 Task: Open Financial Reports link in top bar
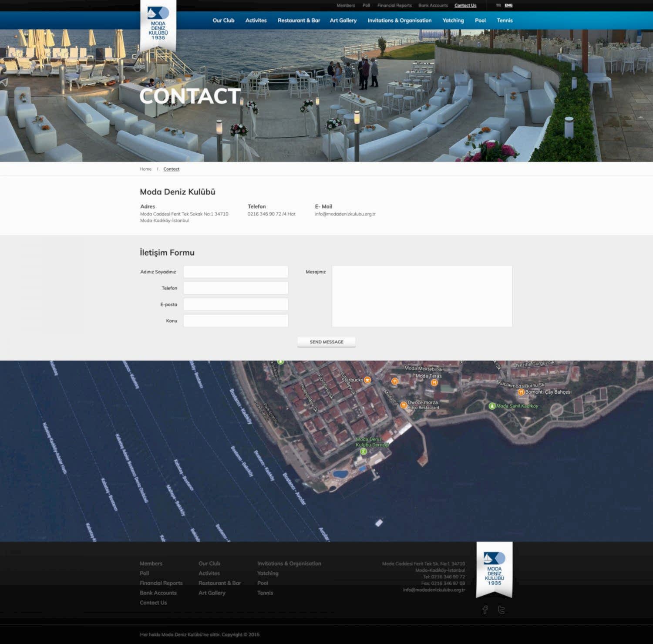coord(394,6)
